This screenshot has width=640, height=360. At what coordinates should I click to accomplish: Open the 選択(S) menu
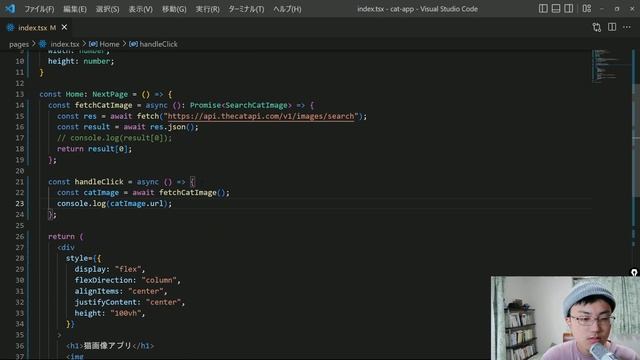107,9
